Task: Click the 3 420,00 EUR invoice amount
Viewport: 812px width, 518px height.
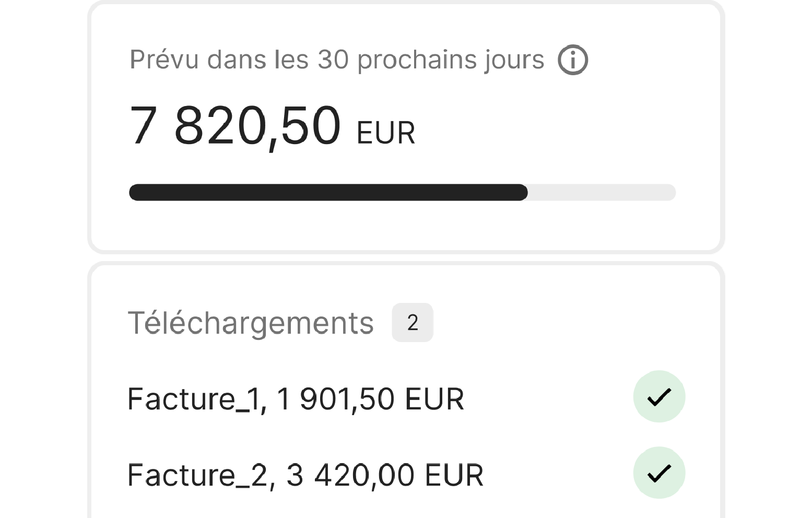Action: [x=385, y=476]
